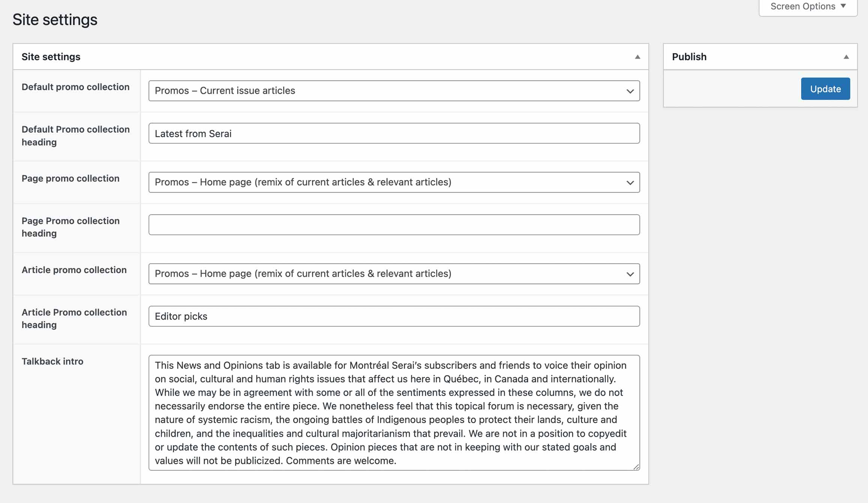Open Article promo collection dropdown

[x=393, y=274]
